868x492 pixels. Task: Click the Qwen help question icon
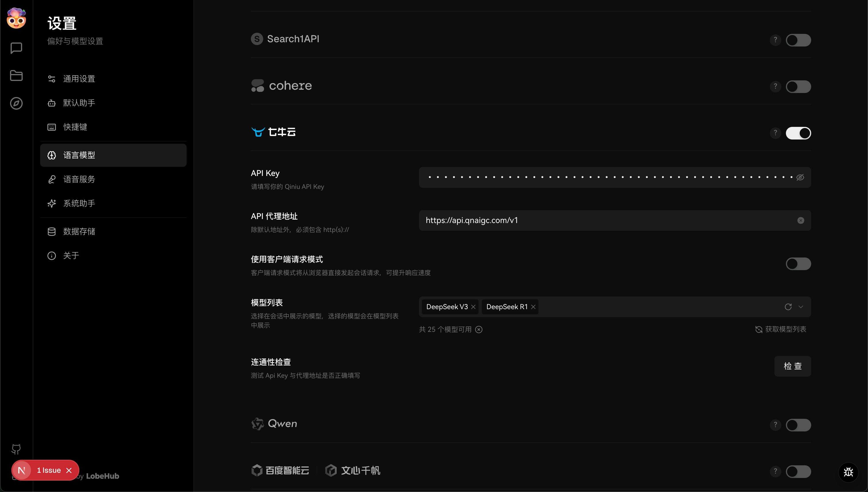pyautogui.click(x=775, y=425)
